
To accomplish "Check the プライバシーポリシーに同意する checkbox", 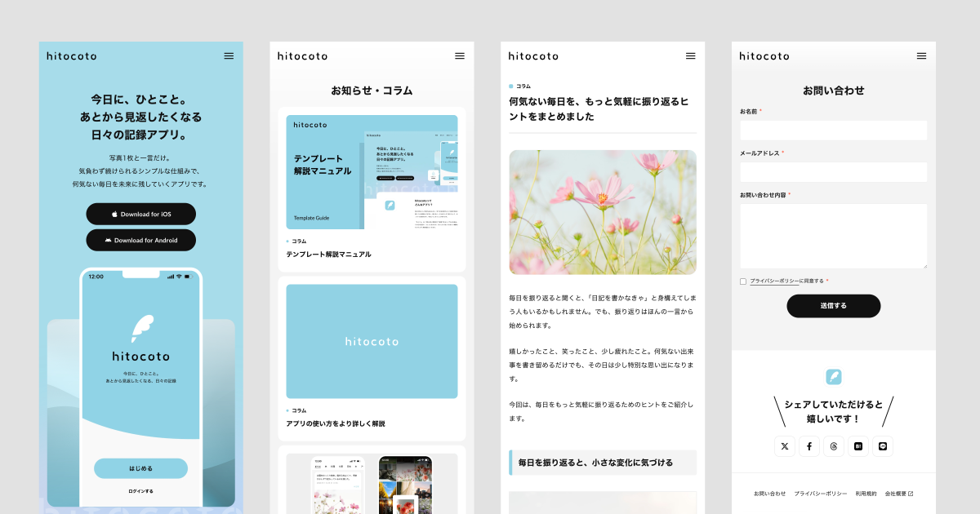I will (743, 281).
